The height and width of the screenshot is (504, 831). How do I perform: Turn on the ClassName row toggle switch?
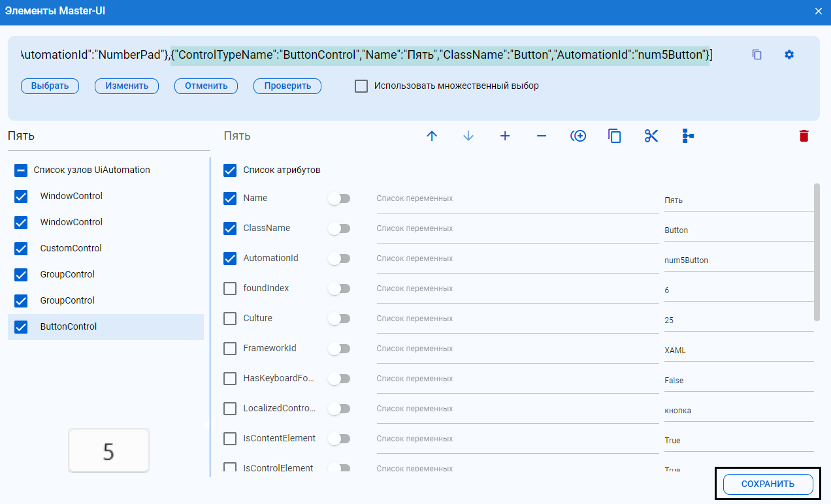pos(339,228)
